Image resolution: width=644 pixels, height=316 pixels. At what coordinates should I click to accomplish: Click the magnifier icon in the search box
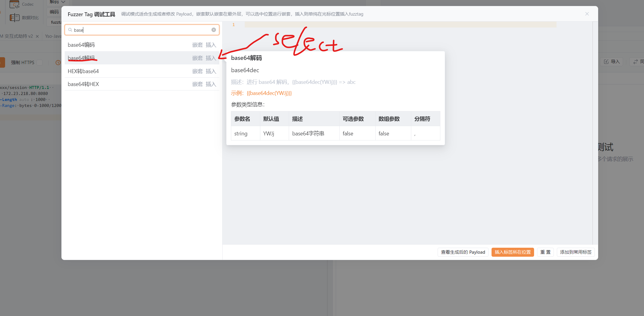click(x=70, y=30)
